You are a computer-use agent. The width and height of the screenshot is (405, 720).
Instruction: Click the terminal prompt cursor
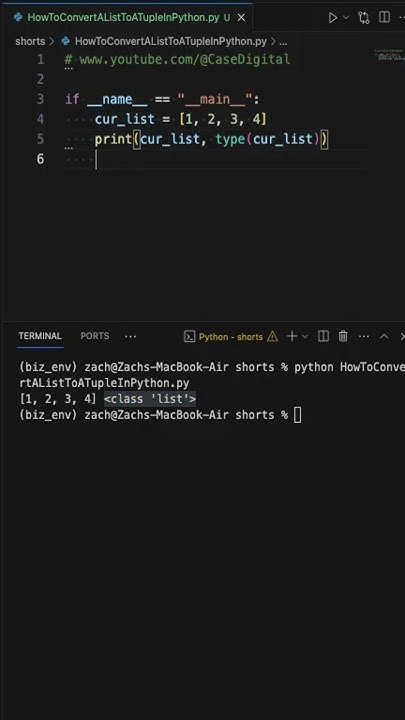pyautogui.click(x=298, y=415)
